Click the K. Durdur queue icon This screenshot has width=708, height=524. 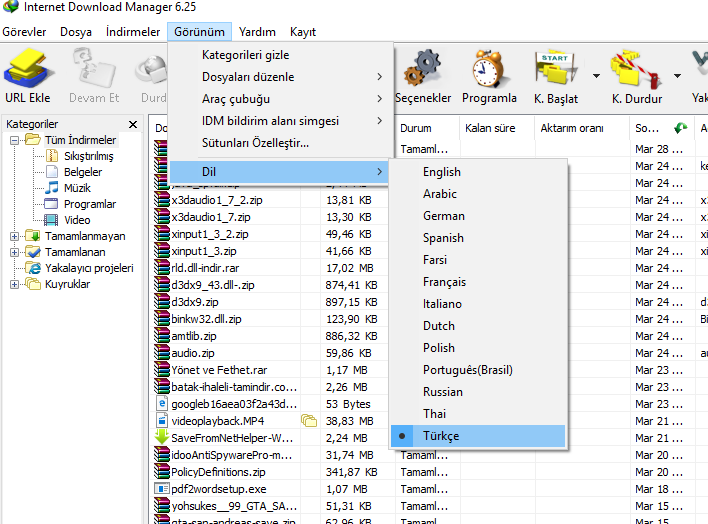(x=636, y=70)
